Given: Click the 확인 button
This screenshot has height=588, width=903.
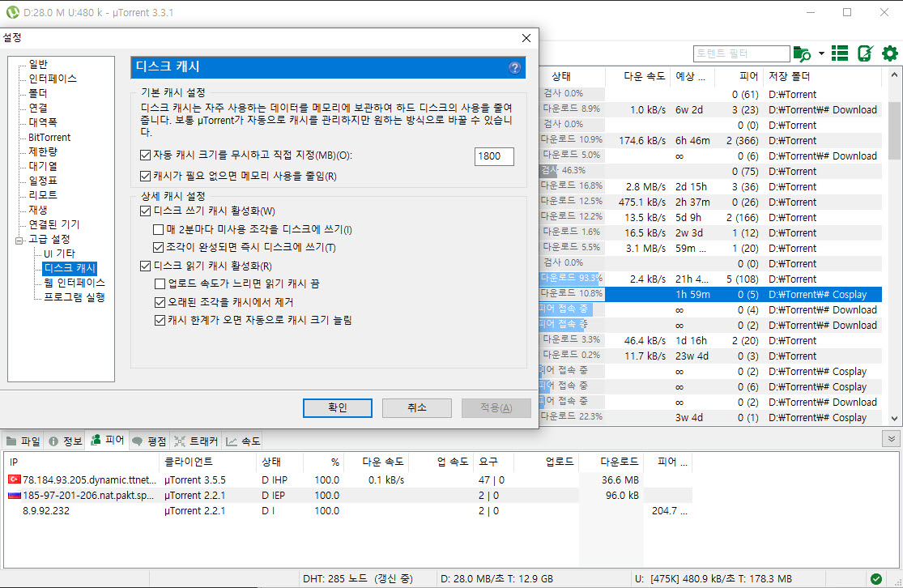Looking at the screenshot, I should (x=338, y=407).
